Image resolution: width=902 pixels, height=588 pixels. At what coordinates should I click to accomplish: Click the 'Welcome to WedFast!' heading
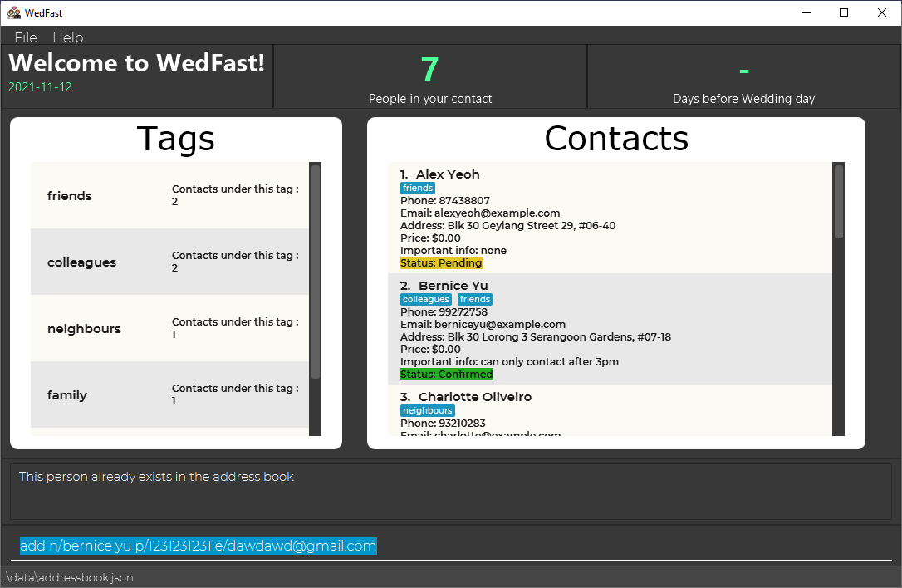[137, 63]
